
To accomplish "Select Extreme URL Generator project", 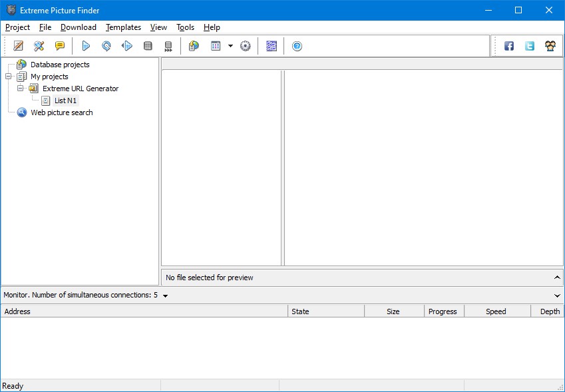I will pos(81,89).
